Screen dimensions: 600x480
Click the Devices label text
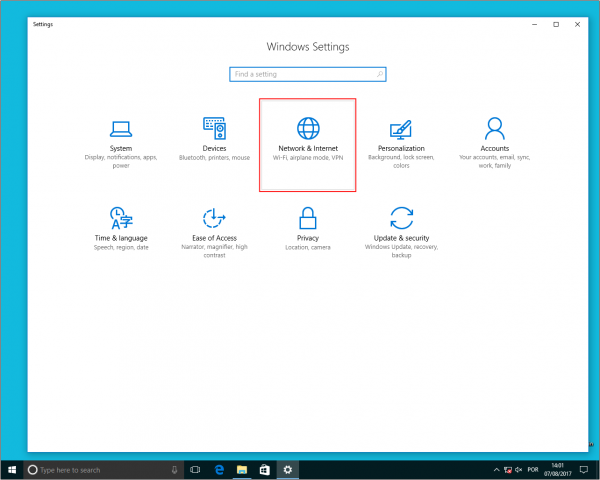214,149
